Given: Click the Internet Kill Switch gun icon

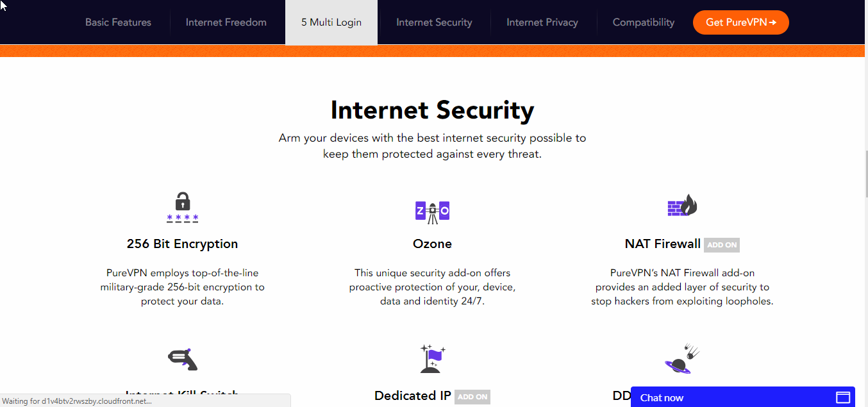Looking at the screenshot, I should 183,359.
